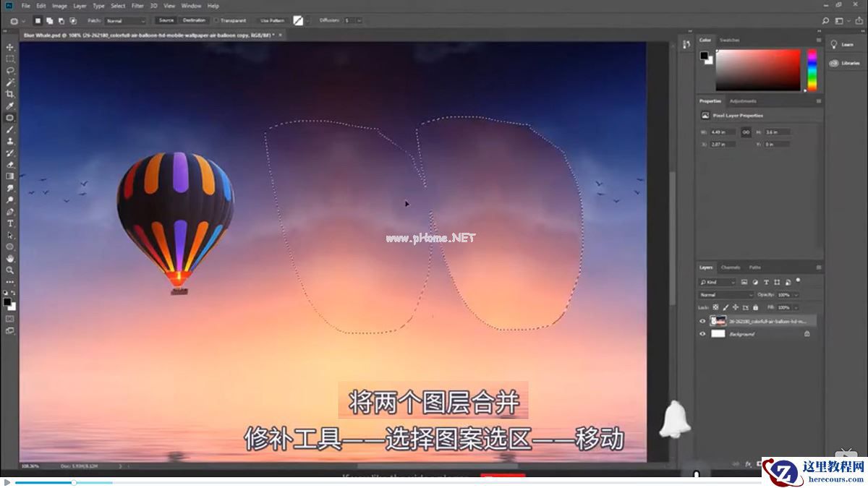The image size is (868, 488).
Task: Hide the Background layer
Action: [x=702, y=334]
